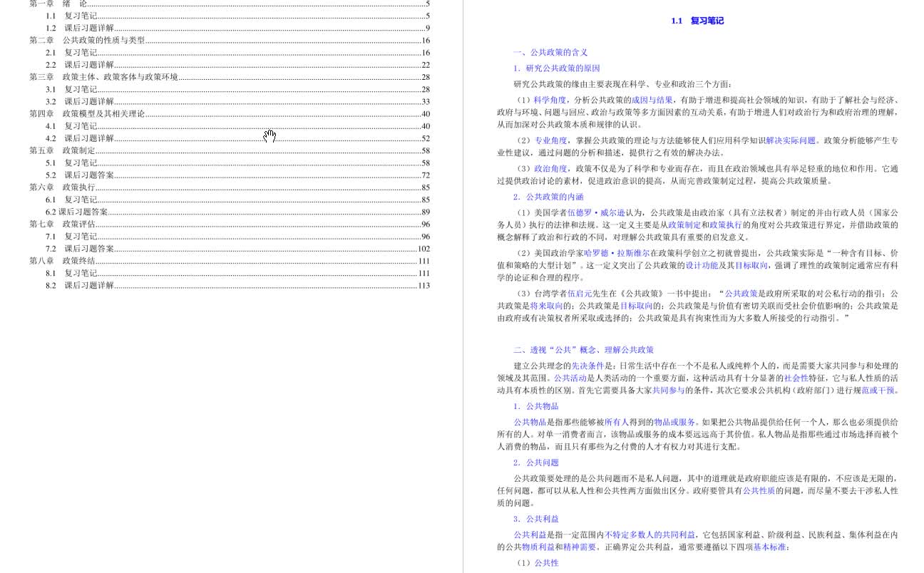Jump to 第四章 政策模型及其相关理论
Screen dimensions: 924x573
pos(230,113)
